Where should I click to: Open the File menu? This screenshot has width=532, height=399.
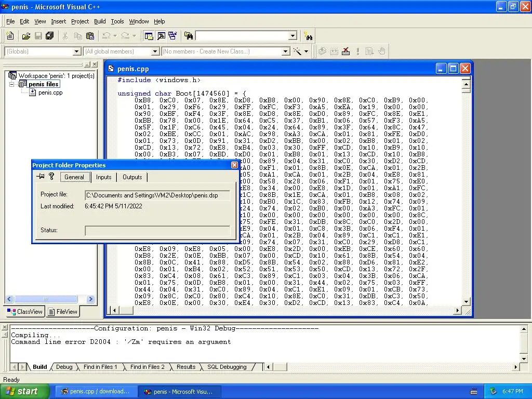point(10,21)
